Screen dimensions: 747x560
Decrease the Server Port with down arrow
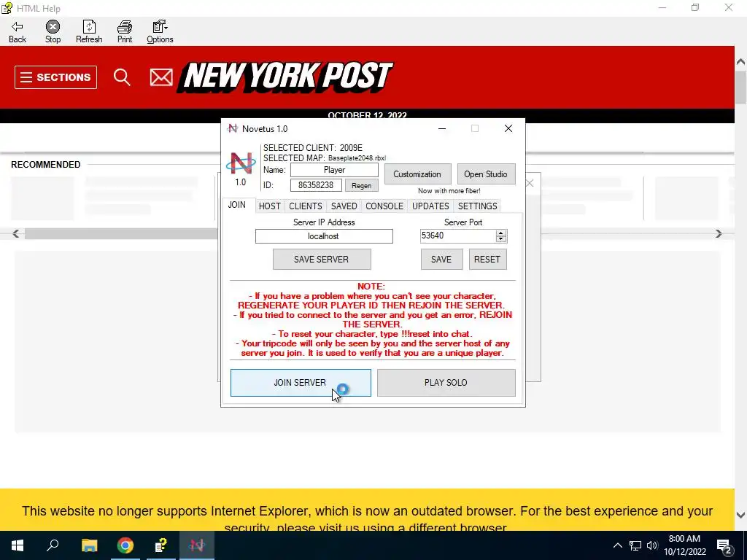[500, 239]
